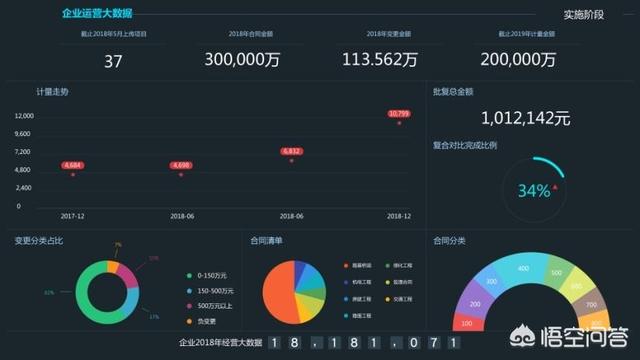Viewport: 640px width, 360px height.
Task: Click the 2017-12 axis label
Action: tap(72, 216)
